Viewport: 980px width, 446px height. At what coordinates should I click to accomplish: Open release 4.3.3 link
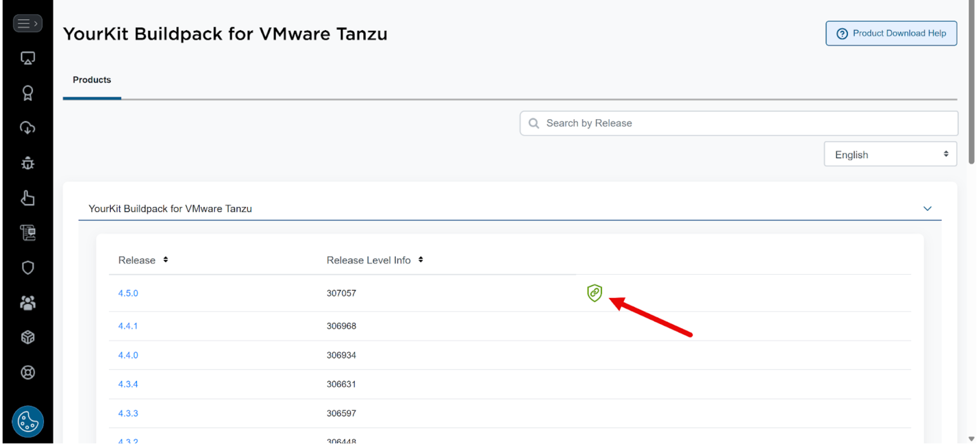[128, 414]
